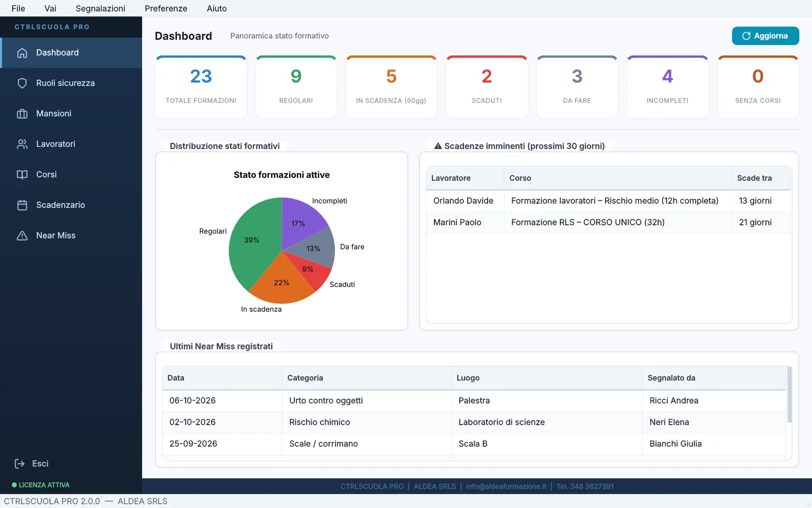Viewport: 812px width, 508px height.
Task: Open the Aiuto menu
Action: (x=217, y=8)
